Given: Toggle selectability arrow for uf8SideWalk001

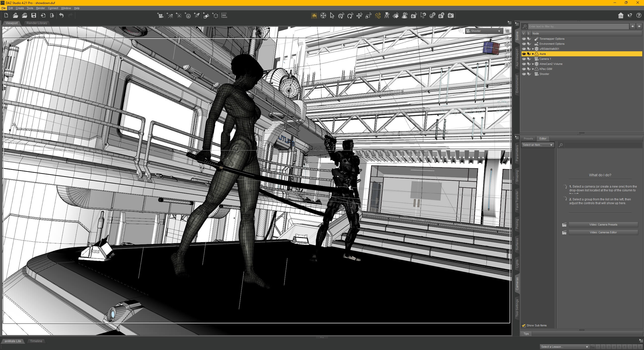Looking at the screenshot, I should [529, 49].
